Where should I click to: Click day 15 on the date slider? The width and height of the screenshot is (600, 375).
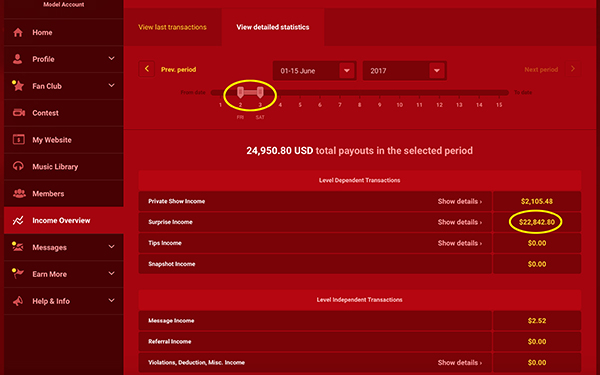pos(499,104)
